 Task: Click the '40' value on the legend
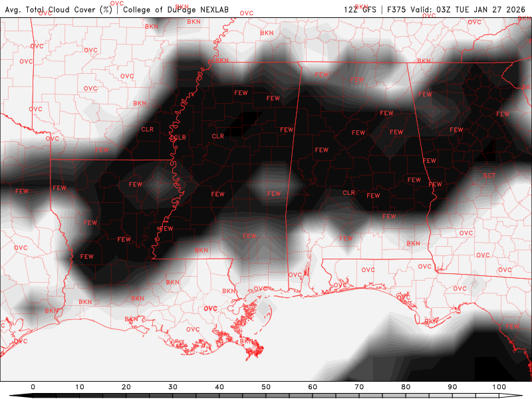coord(219,387)
